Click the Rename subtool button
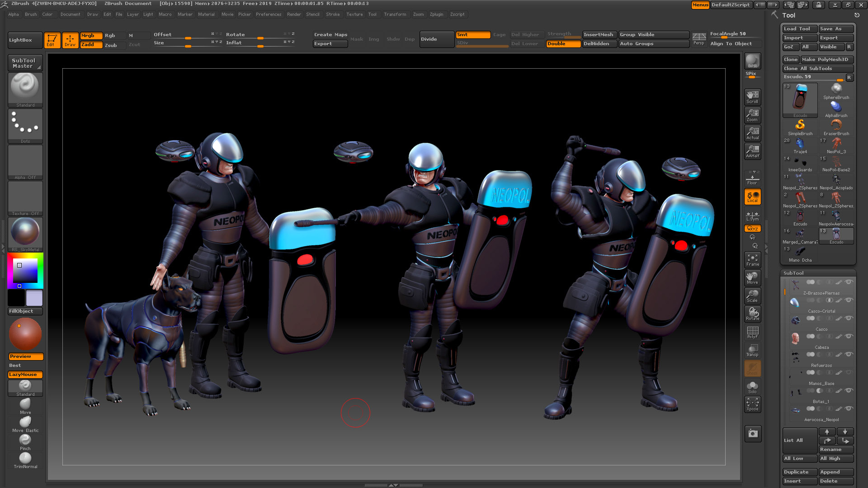The image size is (868, 488). [x=836, y=449]
